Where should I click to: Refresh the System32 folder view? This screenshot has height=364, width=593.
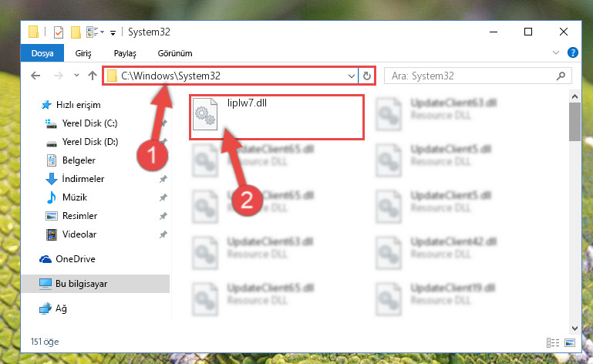pyautogui.click(x=366, y=76)
